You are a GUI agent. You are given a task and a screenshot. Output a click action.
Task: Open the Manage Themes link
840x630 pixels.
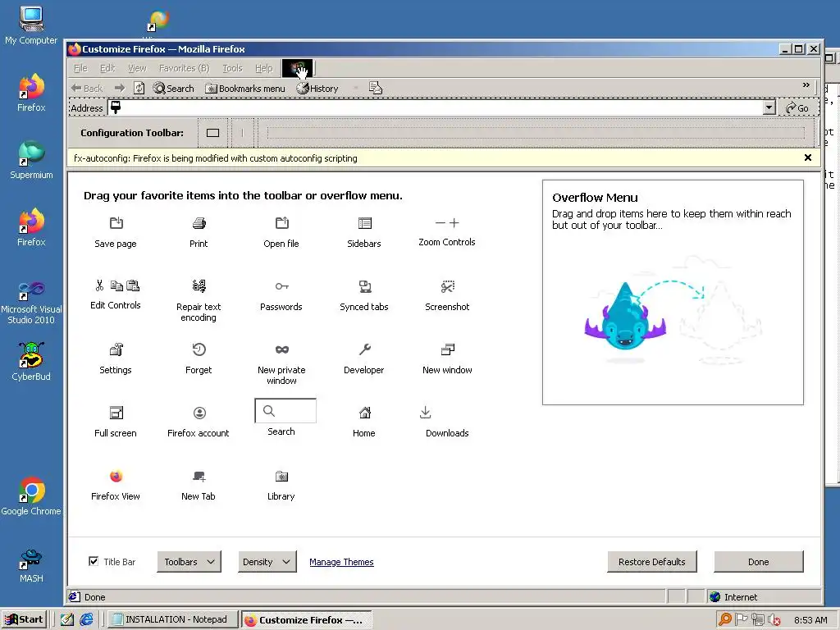(341, 561)
